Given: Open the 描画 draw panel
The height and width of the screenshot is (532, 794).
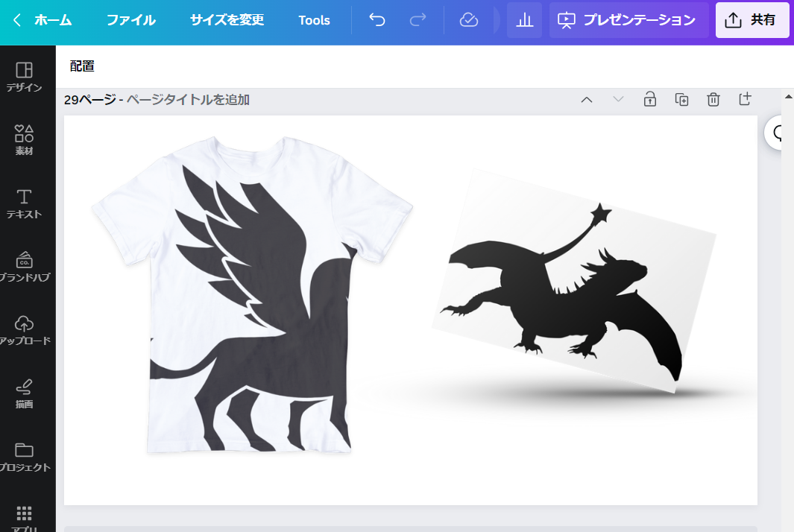Looking at the screenshot, I should [x=25, y=393].
